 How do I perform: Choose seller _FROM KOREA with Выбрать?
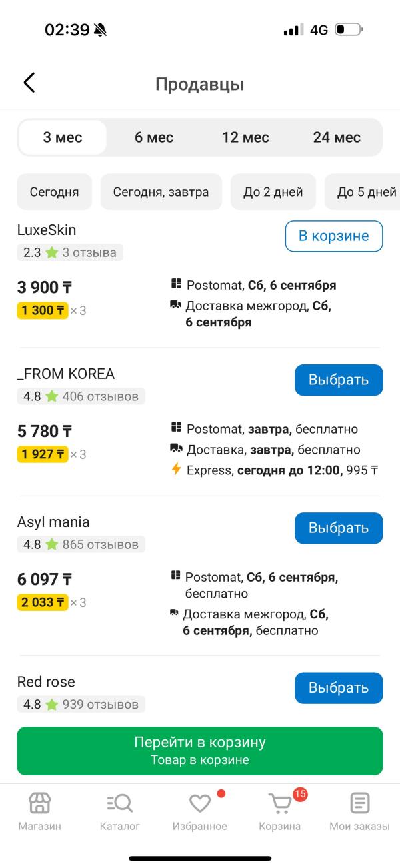coord(339,380)
